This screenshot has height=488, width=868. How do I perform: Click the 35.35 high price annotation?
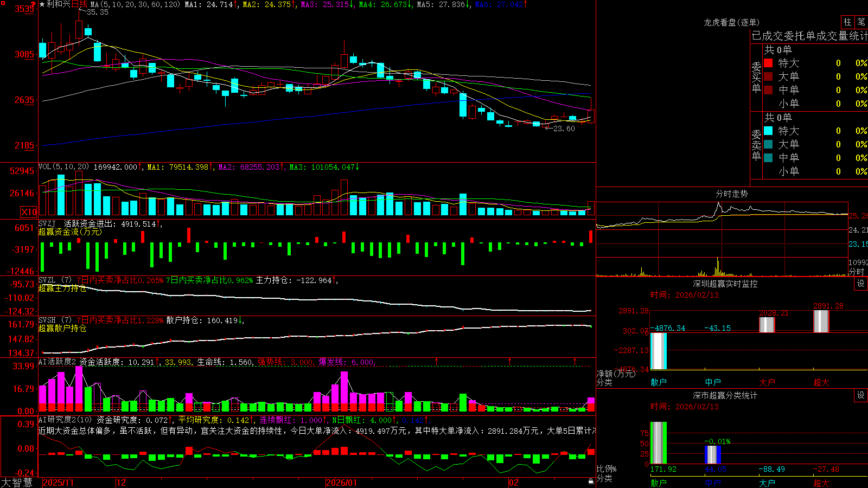98,12
